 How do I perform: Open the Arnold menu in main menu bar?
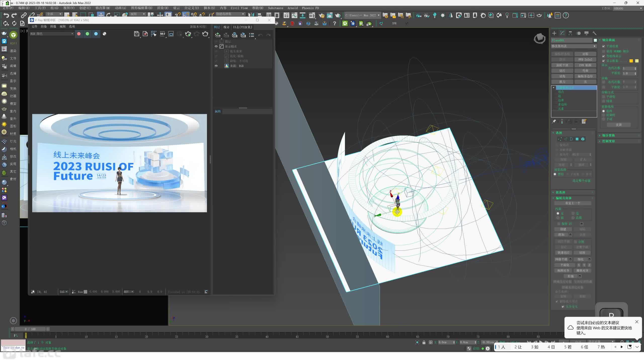pyautogui.click(x=293, y=8)
